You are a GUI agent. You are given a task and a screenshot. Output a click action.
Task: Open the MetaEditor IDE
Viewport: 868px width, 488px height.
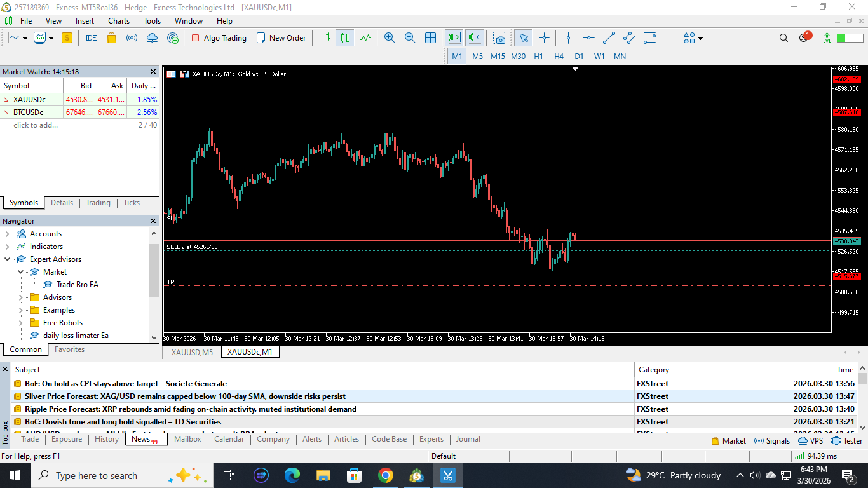(91, 38)
